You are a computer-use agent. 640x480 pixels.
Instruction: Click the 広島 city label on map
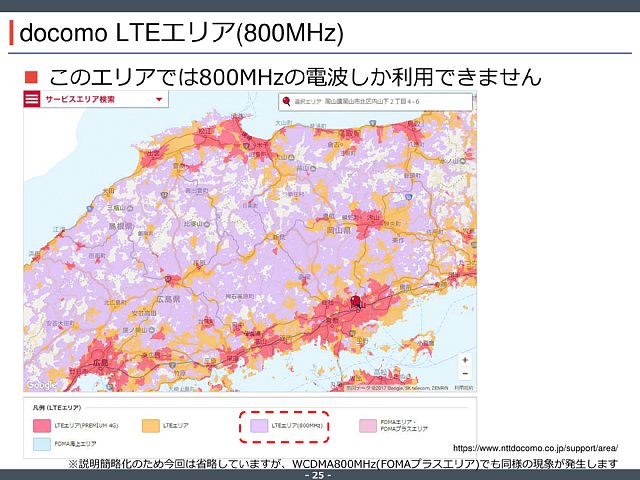click(101, 362)
